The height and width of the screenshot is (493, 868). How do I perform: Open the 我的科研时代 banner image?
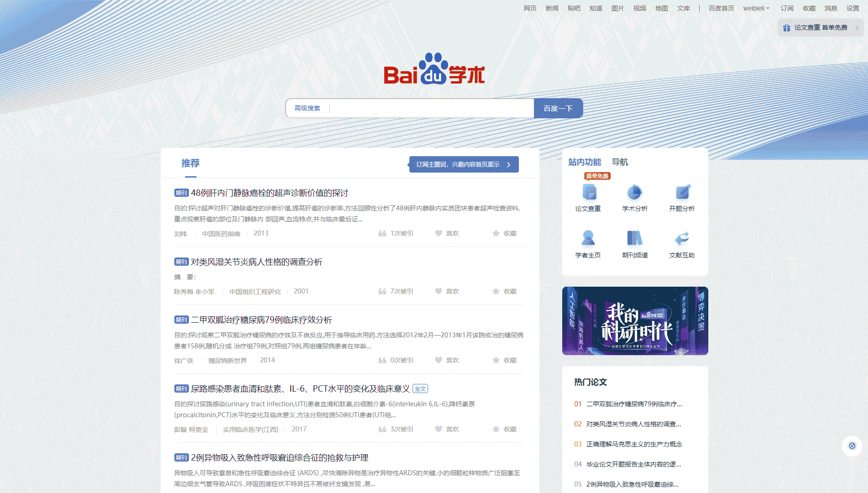point(635,321)
